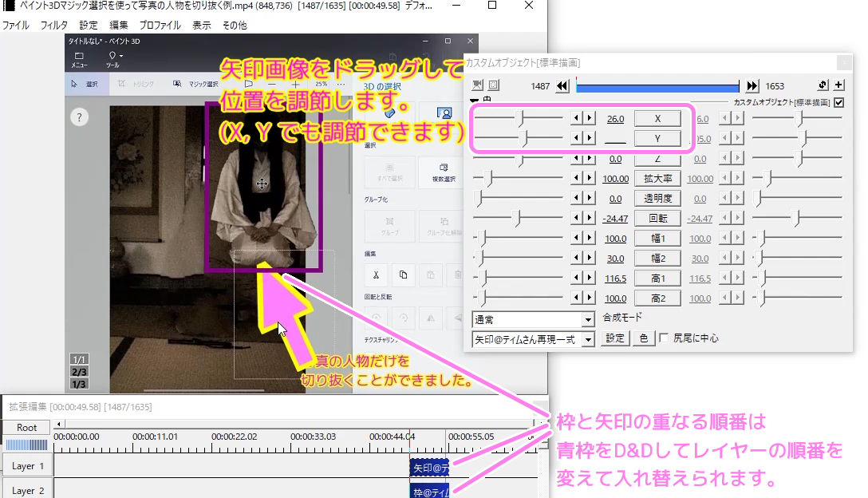Click the left 拡大率 slider track
The image size is (868, 498).
(519, 178)
